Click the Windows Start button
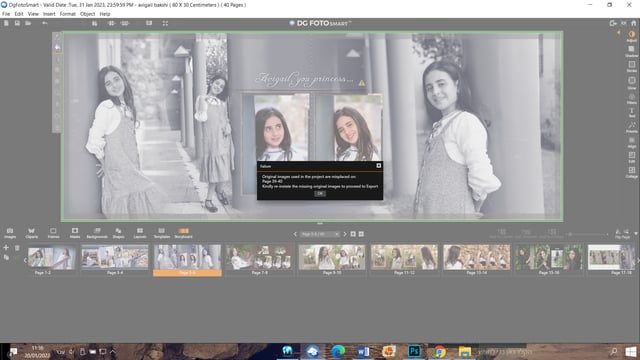640x360 pixels. point(631,351)
